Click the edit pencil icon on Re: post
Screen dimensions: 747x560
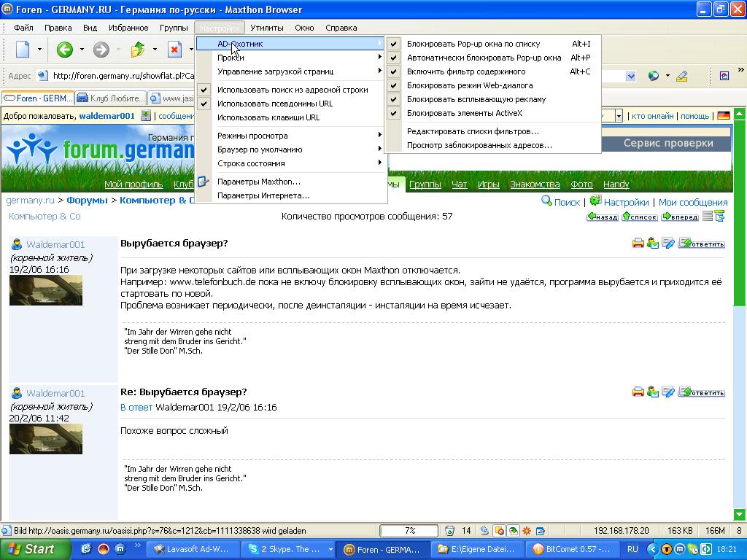click(668, 392)
